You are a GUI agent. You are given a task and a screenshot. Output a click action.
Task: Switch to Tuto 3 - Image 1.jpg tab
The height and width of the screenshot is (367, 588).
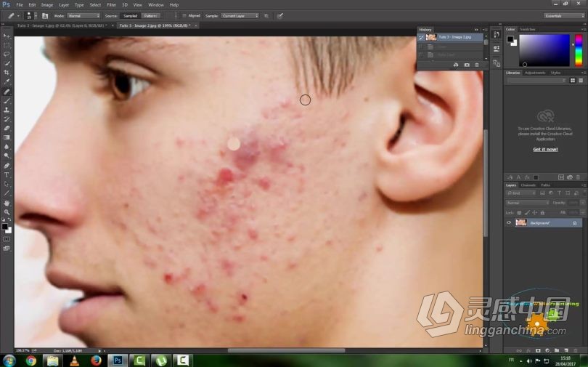coord(62,25)
